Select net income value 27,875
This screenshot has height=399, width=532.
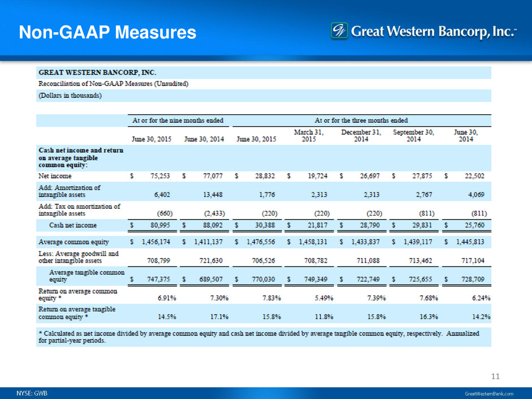[422, 176]
